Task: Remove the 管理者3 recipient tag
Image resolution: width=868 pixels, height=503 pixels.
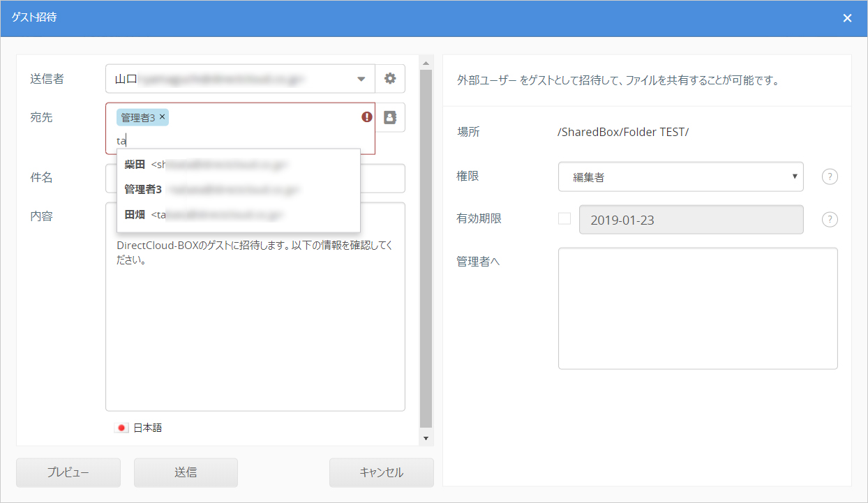Action: pyautogui.click(x=163, y=117)
